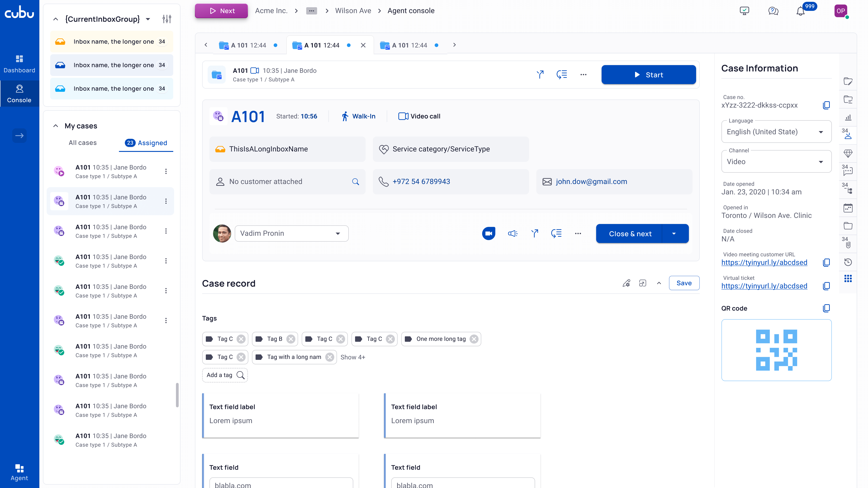Remove the 'One more long tag' tag
Image resolution: width=868 pixels, height=488 pixels.
coord(474,339)
